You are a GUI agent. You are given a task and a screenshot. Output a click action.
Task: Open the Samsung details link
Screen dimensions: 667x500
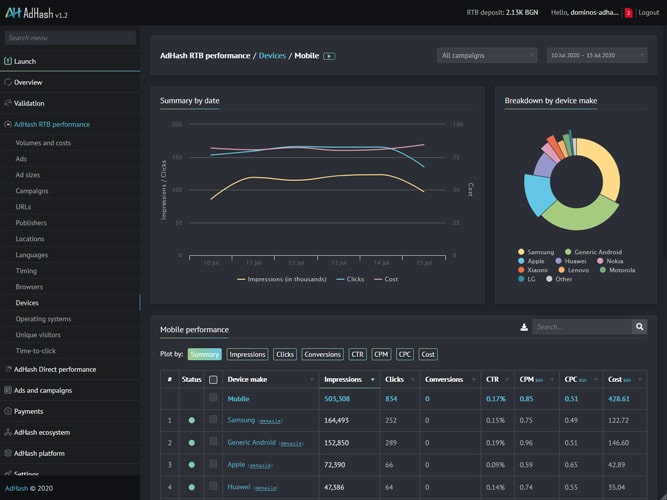270,421
